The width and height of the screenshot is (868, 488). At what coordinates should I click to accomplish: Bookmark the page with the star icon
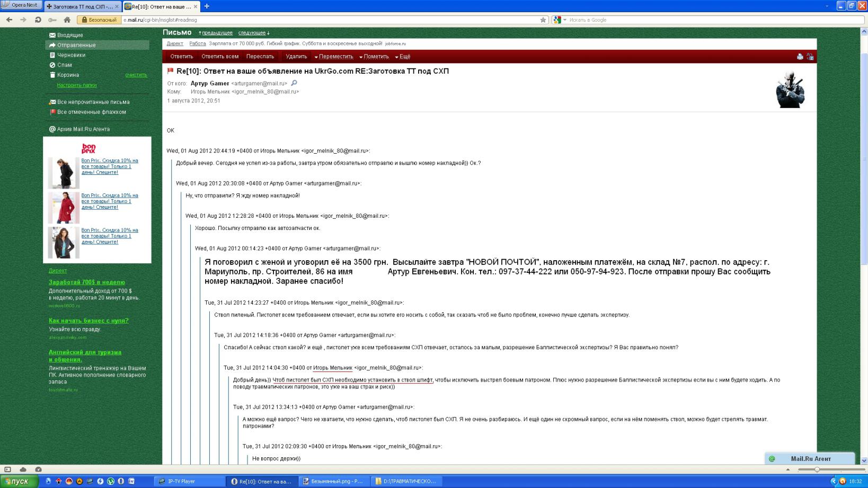tap(543, 20)
